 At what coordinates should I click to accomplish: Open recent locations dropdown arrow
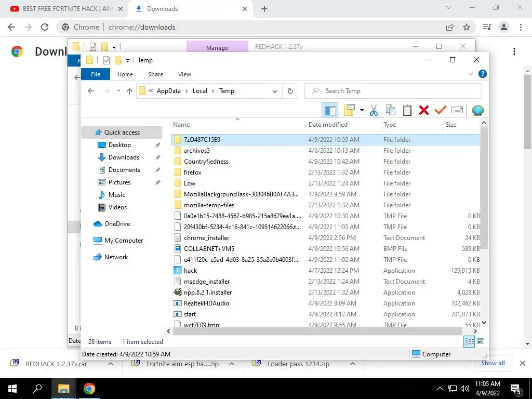(x=118, y=91)
